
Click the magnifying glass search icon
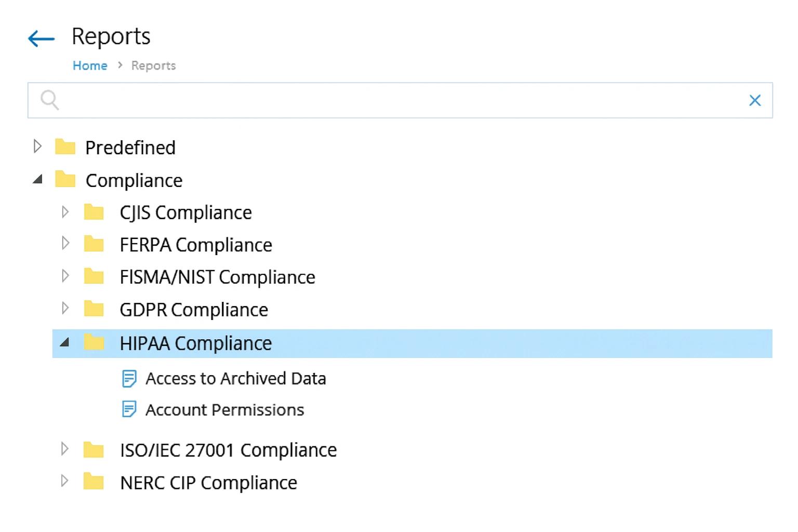(49, 99)
